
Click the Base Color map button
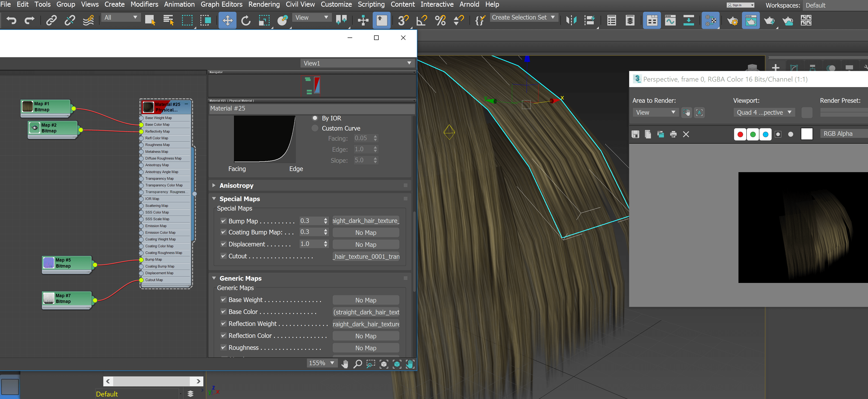[366, 312]
